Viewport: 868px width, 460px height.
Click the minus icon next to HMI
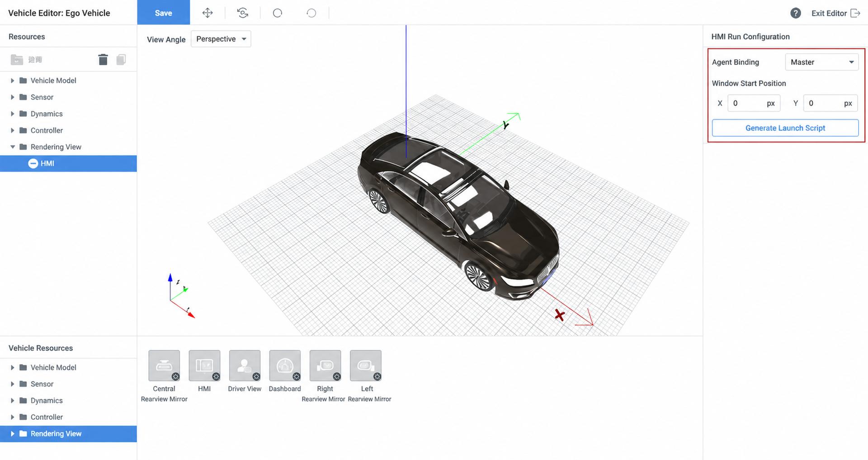(33, 163)
